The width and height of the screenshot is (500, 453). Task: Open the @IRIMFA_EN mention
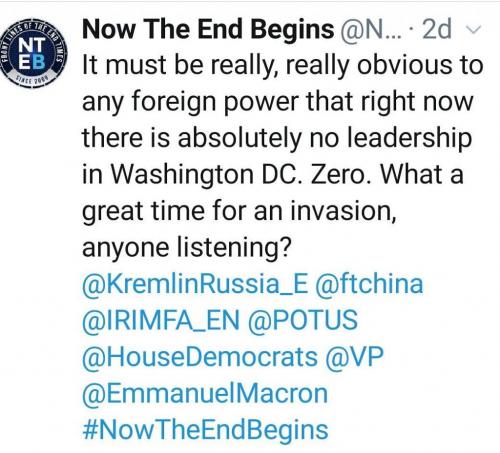pos(161,320)
